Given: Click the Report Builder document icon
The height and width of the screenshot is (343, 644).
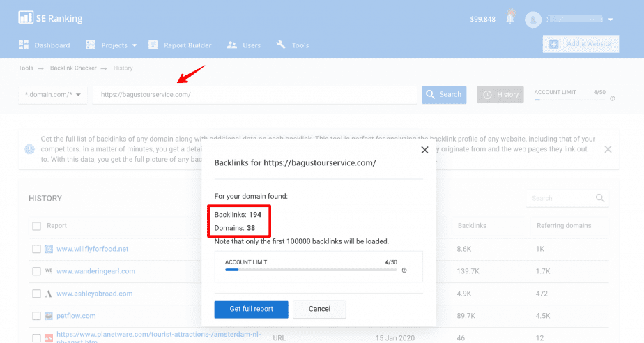Looking at the screenshot, I should (x=153, y=45).
